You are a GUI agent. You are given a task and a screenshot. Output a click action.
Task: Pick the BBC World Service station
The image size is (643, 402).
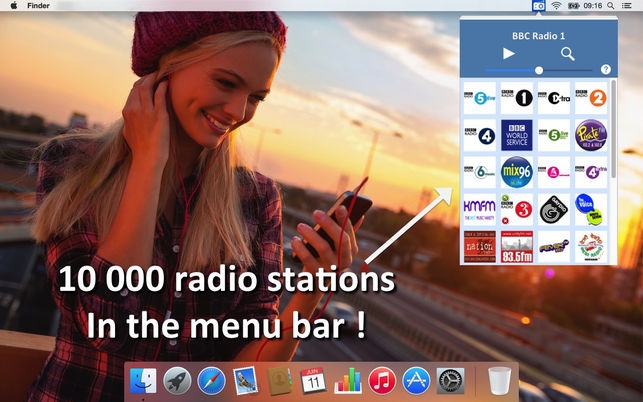coord(517,135)
